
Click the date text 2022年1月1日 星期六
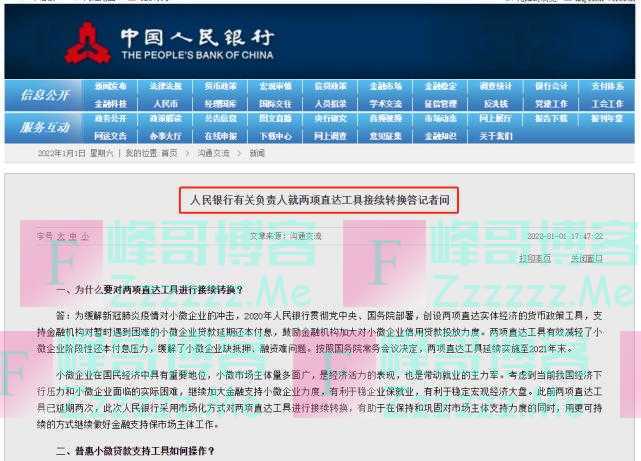(75, 153)
